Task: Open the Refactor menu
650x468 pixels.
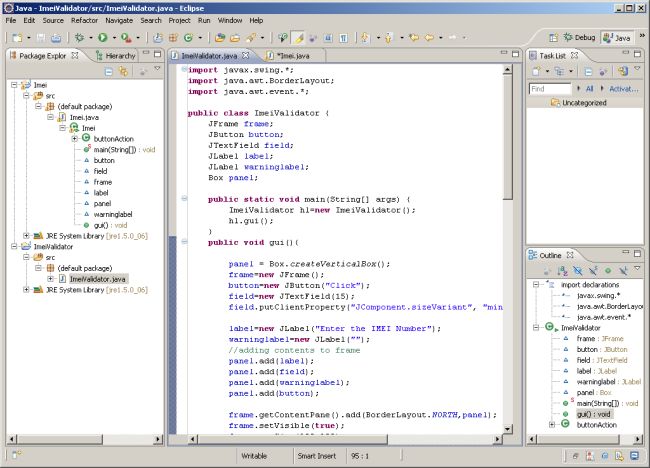Action: click(84, 20)
